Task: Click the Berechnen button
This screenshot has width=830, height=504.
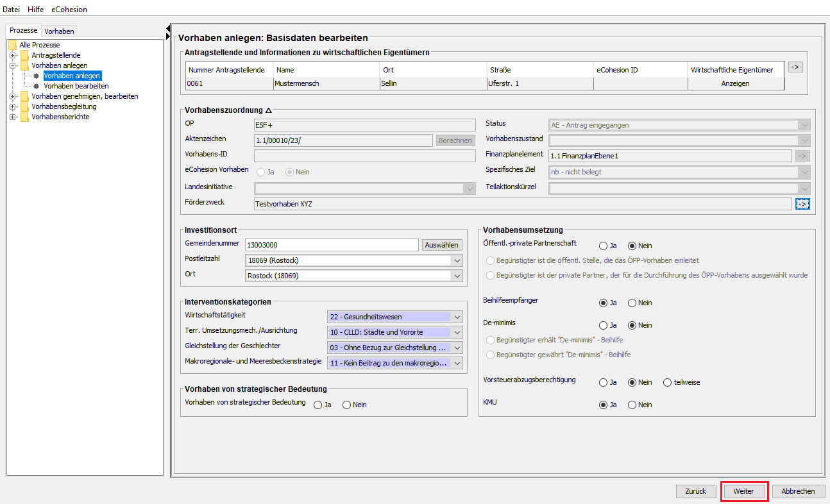Action: coord(455,140)
